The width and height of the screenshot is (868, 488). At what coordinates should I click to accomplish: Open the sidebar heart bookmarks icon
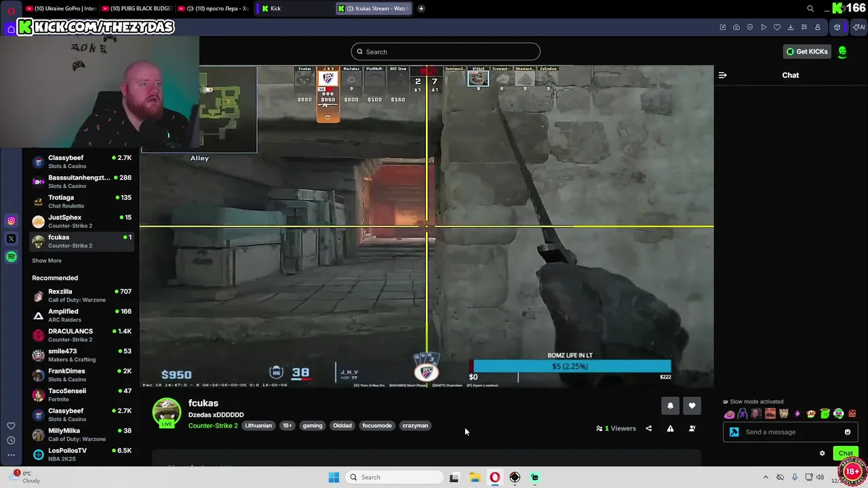[11, 426]
